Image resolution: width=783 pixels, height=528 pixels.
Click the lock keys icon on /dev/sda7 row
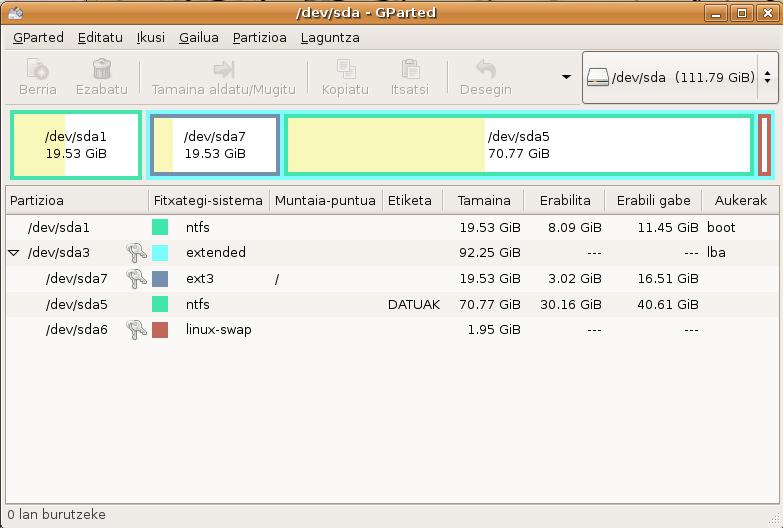(x=136, y=278)
